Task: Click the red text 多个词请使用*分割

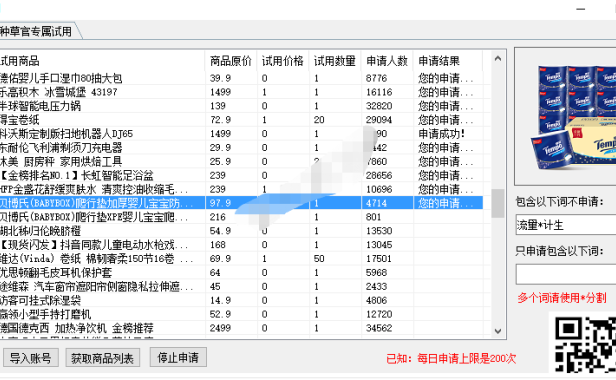Action: point(562,297)
